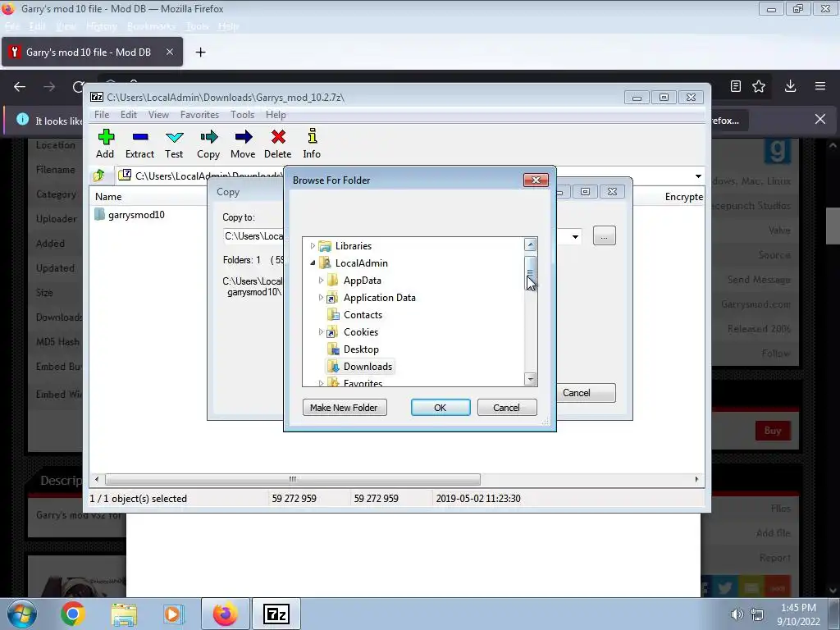Select the Libraries folder icon in tree

[325, 246]
